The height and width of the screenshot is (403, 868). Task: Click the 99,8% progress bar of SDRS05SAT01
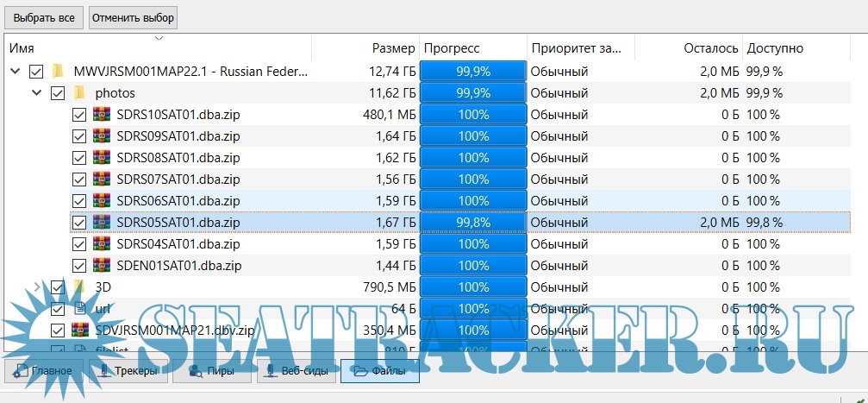coord(473,222)
